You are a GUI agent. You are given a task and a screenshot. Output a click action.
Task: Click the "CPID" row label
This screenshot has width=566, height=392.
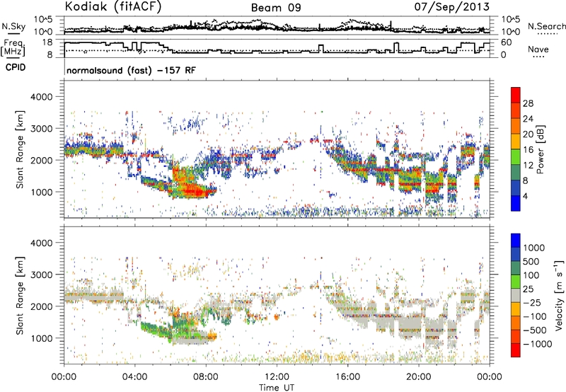(16, 67)
